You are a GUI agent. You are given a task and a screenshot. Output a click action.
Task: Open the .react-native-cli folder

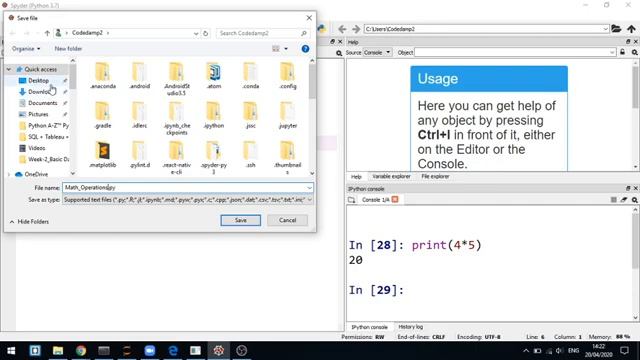click(177, 158)
